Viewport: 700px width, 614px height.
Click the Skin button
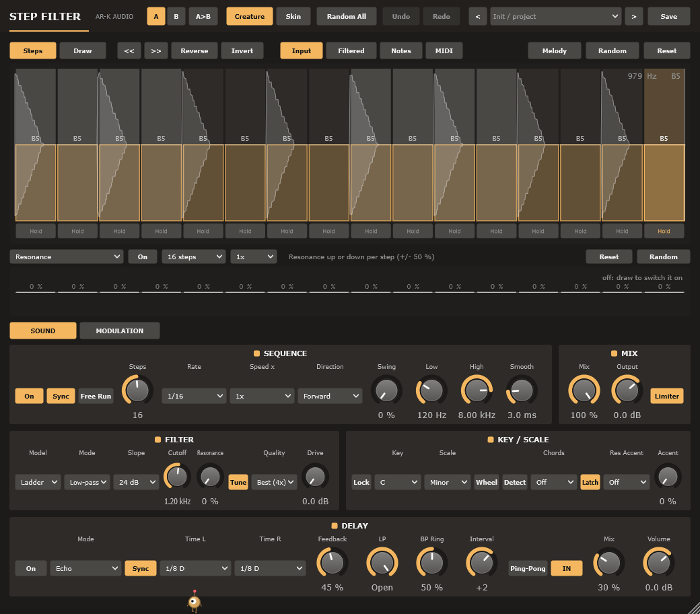click(293, 17)
